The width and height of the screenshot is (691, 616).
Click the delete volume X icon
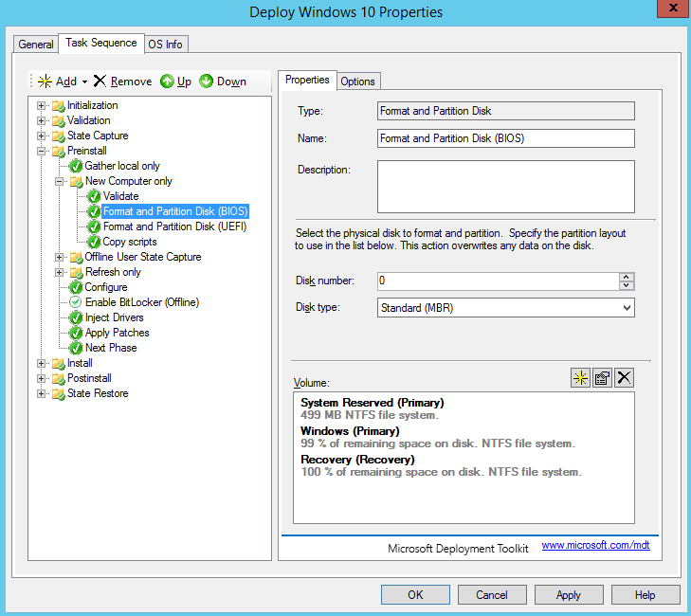(x=624, y=378)
